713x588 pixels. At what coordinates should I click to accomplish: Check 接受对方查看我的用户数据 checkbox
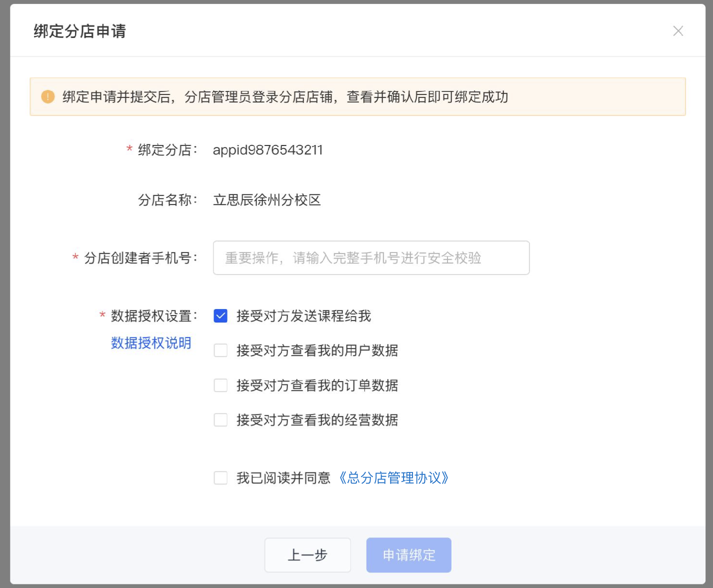pyautogui.click(x=220, y=350)
